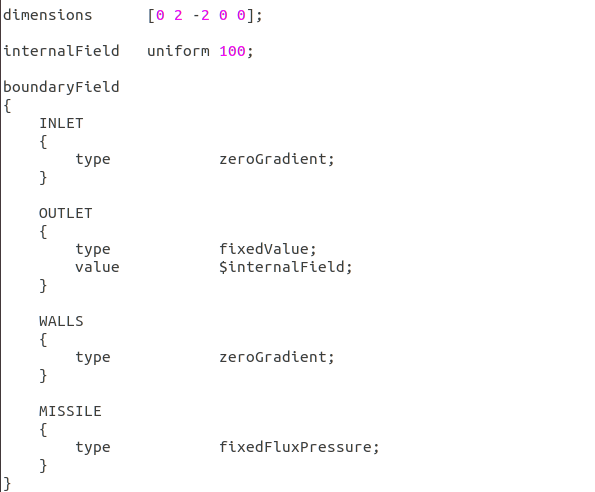The width and height of the screenshot is (595, 492).
Task: Click the uniform keyword
Action: 178,51
